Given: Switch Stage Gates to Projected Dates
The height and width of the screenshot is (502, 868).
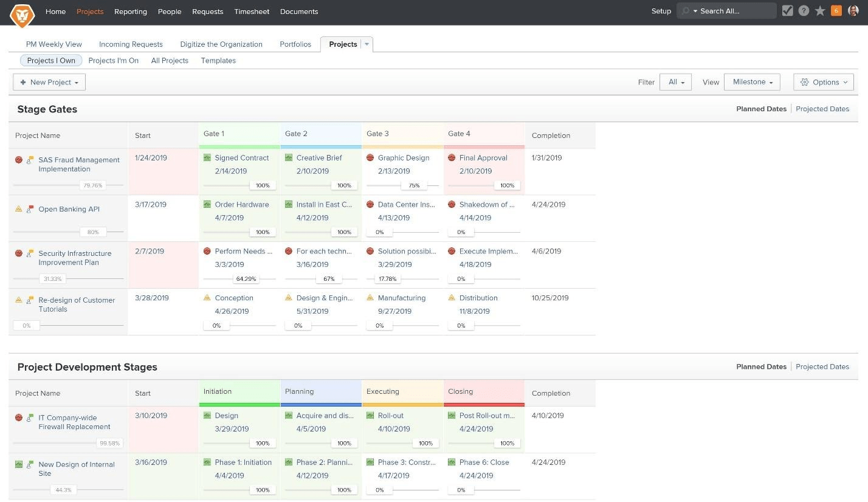Looking at the screenshot, I should coord(822,109).
